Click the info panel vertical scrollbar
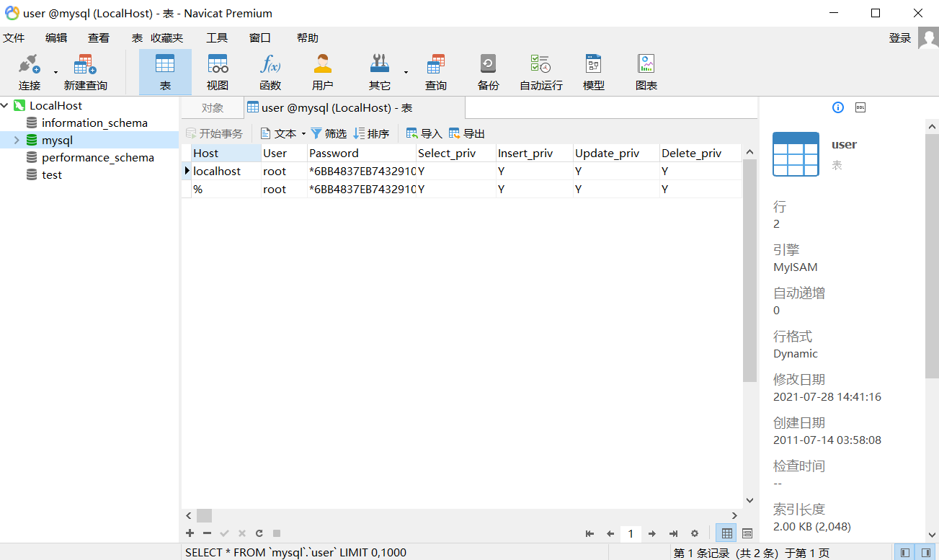This screenshot has height=560, width=939. 932,256
